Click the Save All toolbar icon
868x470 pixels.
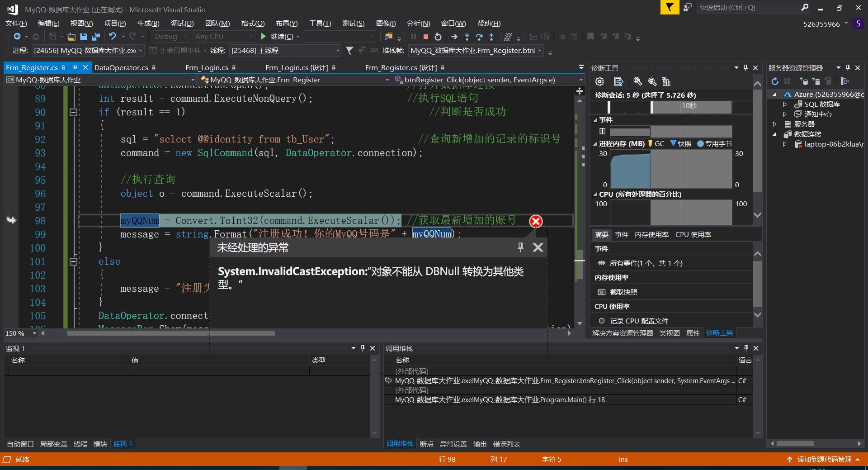tap(96, 37)
